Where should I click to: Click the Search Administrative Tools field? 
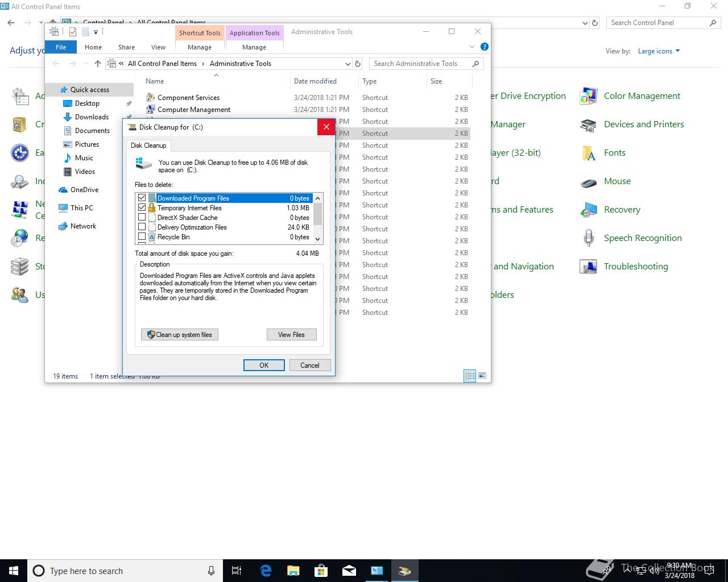coord(421,64)
